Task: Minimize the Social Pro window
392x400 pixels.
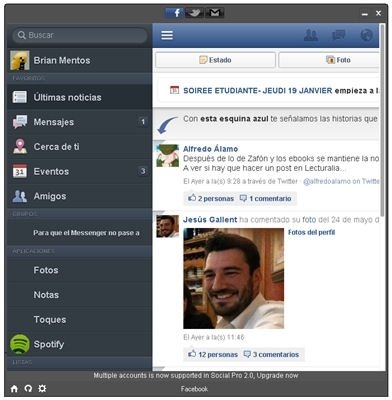Action: (x=365, y=14)
